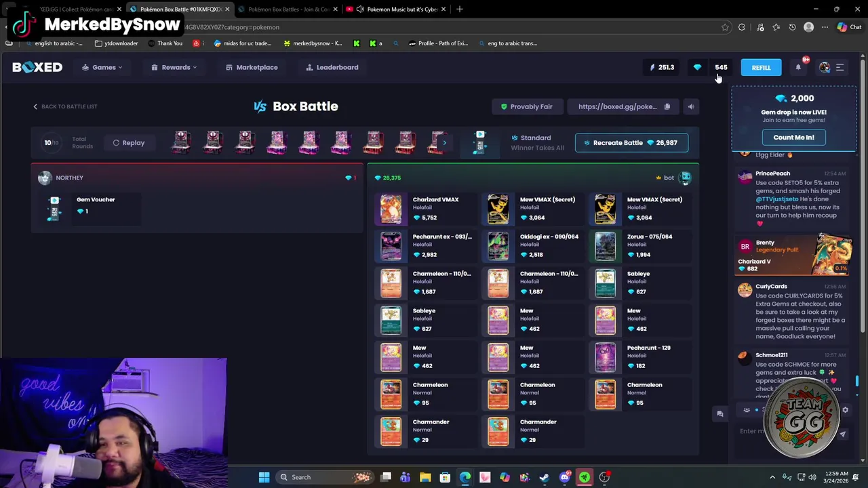This screenshot has width=868, height=488.
Task: Open the midas for uc trade bookmark
Action: 243,43
